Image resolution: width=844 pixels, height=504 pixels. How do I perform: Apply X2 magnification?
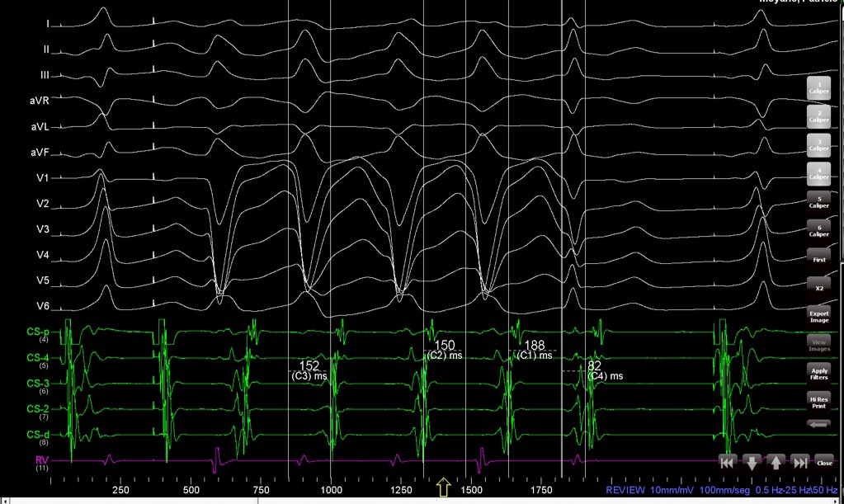pos(818,287)
